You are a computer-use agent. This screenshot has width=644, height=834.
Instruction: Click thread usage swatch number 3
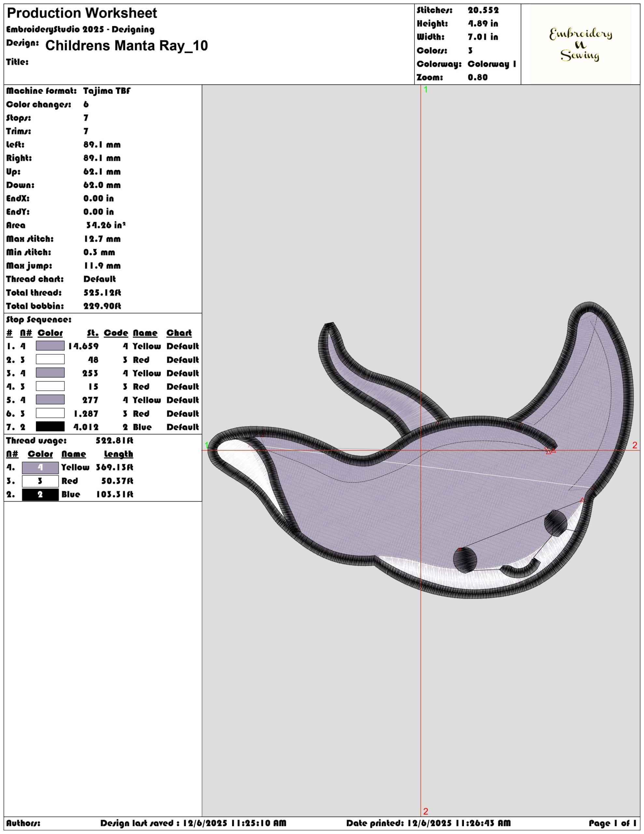[x=40, y=481]
